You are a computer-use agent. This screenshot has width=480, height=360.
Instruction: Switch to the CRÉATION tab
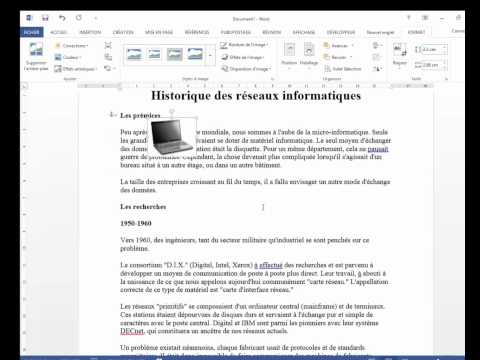(x=123, y=32)
